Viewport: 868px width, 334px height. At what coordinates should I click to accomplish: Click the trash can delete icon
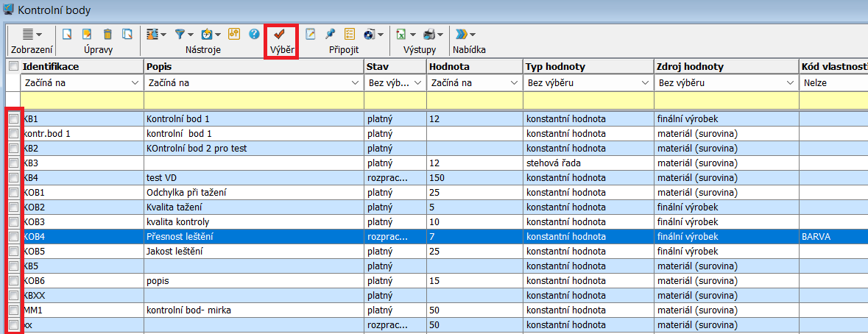(107, 34)
